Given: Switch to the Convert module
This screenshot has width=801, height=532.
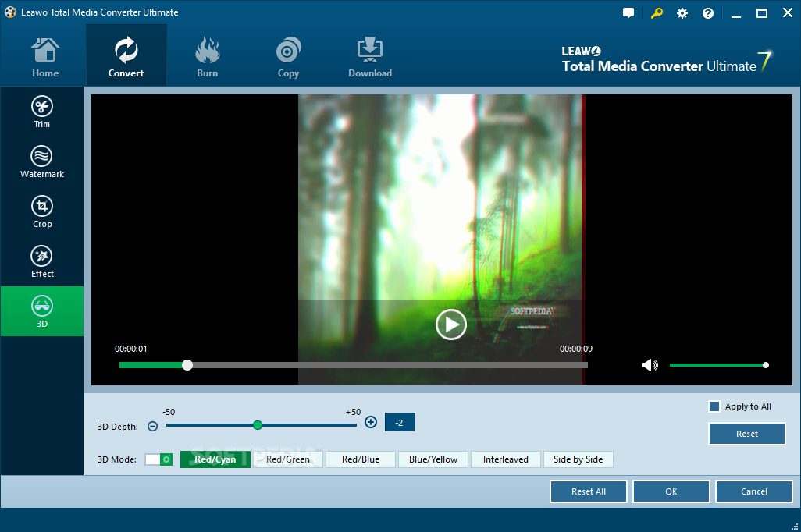Looking at the screenshot, I should (x=126, y=56).
